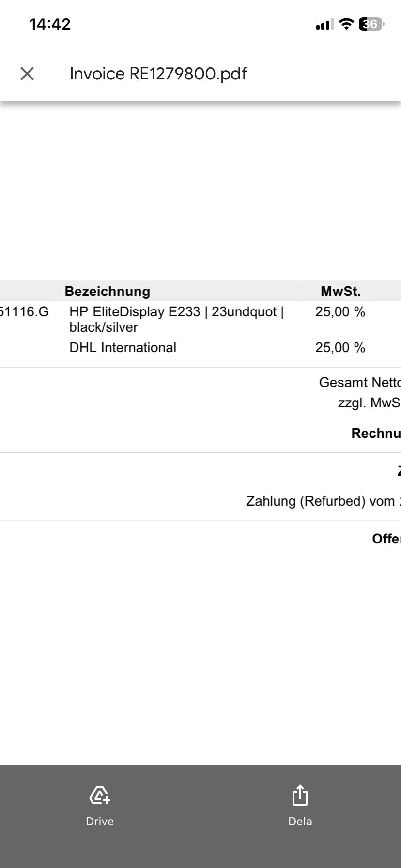Tap the Gesamt Netto total line
The height and width of the screenshot is (868, 401).
(359, 382)
